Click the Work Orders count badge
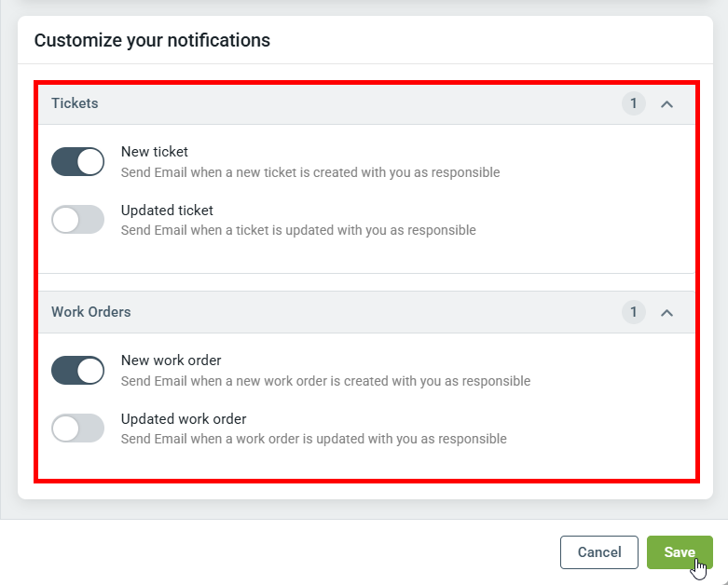 [x=634, y=312]
